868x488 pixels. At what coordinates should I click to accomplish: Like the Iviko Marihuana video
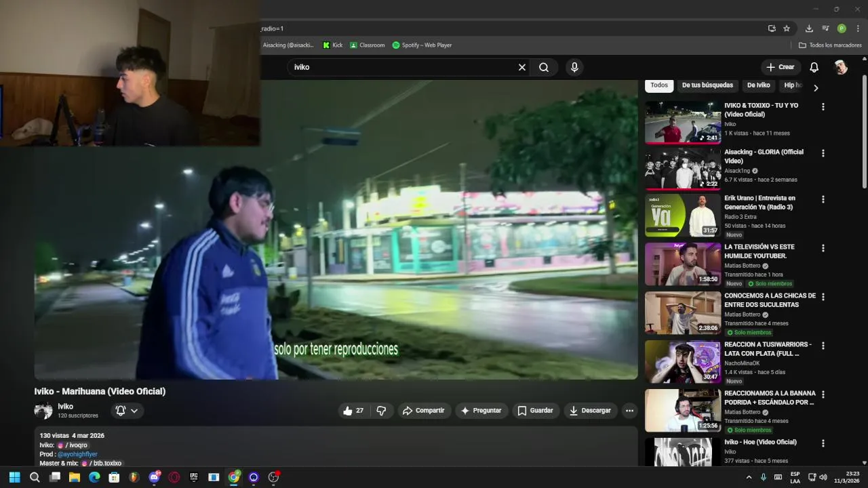pyautogui.click(x=354, y=411)
